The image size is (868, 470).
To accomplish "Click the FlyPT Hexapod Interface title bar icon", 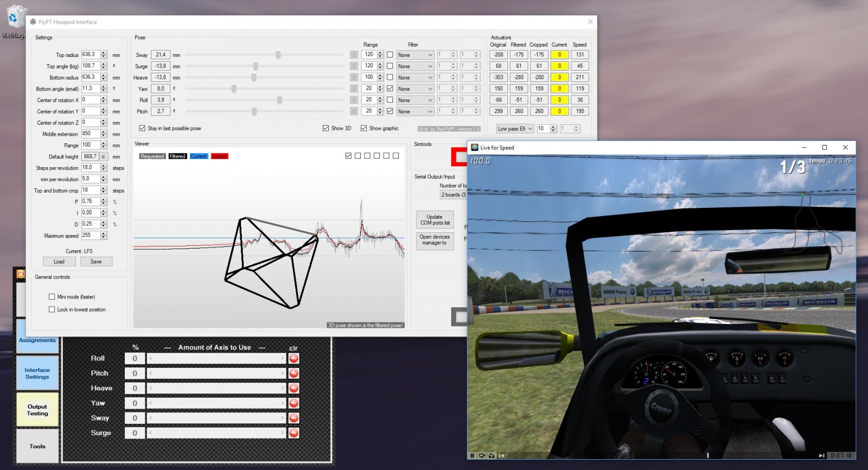I will click(33, 22).
